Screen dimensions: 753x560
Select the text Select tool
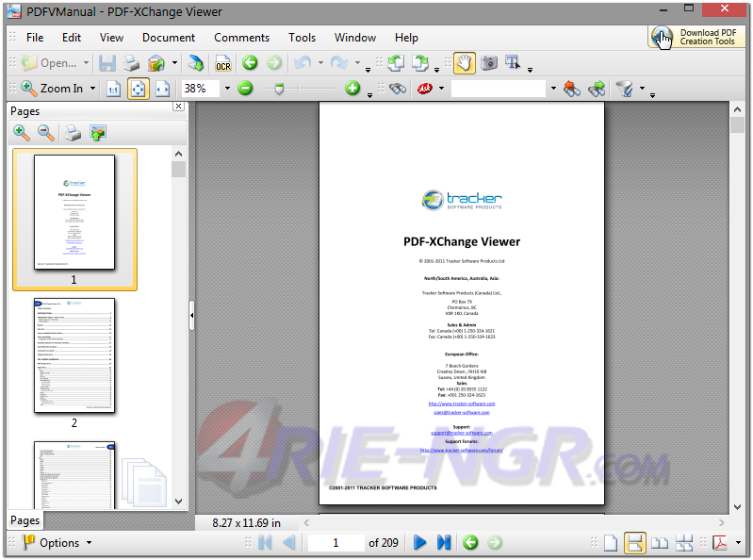(513, 63)
